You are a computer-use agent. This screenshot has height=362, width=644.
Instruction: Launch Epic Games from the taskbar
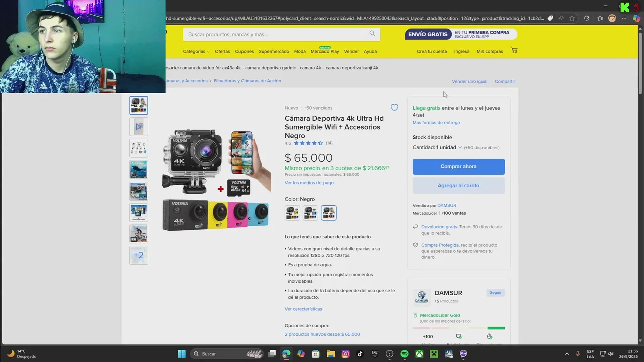(x=375, y=354)
